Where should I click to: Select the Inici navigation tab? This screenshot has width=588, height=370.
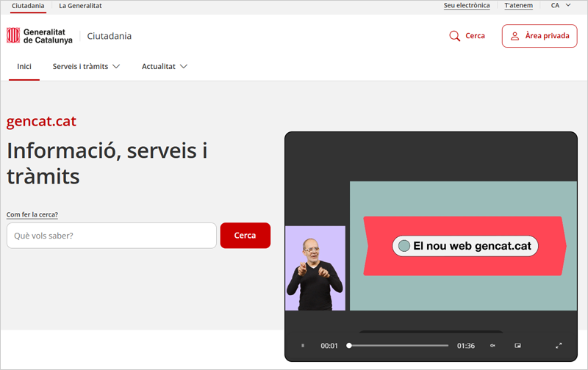coord(24,66)
